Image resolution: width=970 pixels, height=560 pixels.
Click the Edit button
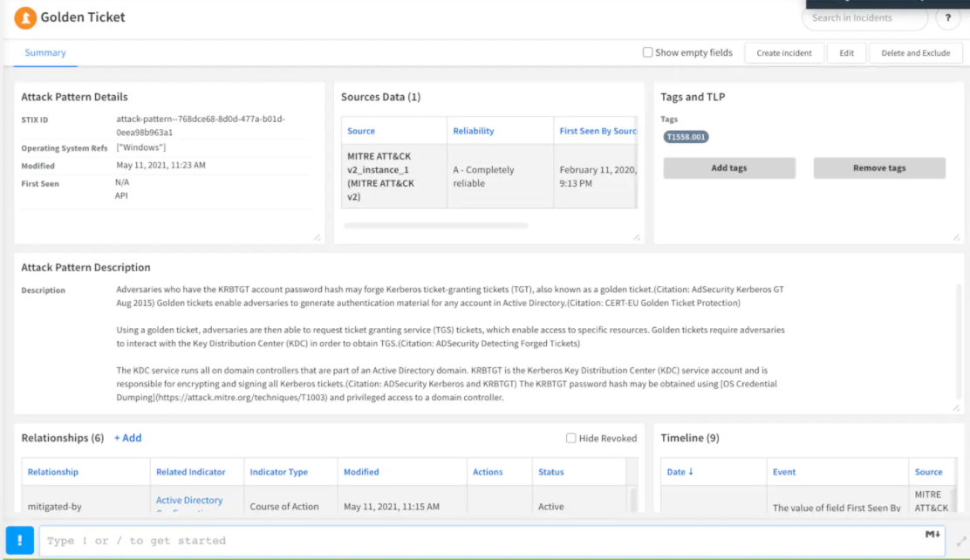[846, 52]
